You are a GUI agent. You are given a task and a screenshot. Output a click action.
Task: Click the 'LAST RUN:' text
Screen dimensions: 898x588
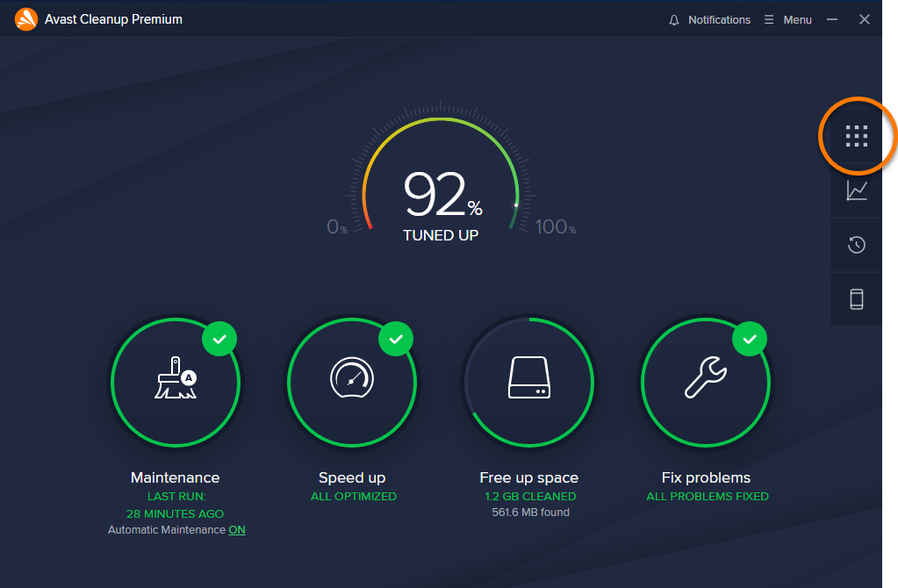176,497
